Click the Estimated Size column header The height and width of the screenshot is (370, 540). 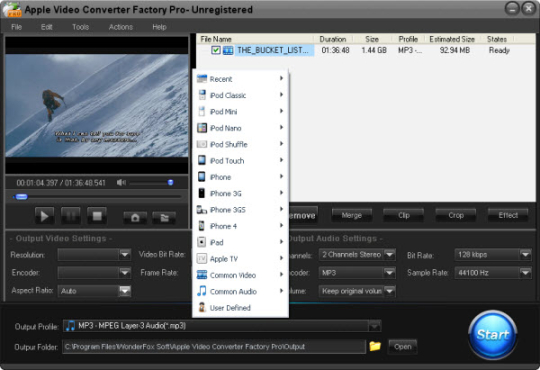pyautogui.click(x=452, y=39)
